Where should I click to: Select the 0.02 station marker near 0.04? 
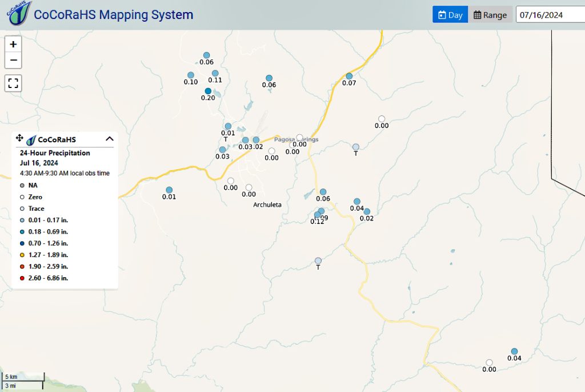click(x=367, y=211)
